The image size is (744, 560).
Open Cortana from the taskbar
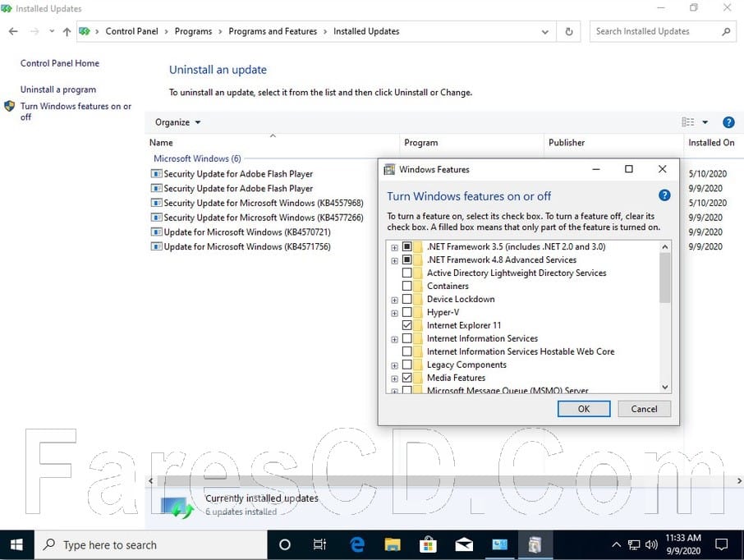click(x=285, y=545)
